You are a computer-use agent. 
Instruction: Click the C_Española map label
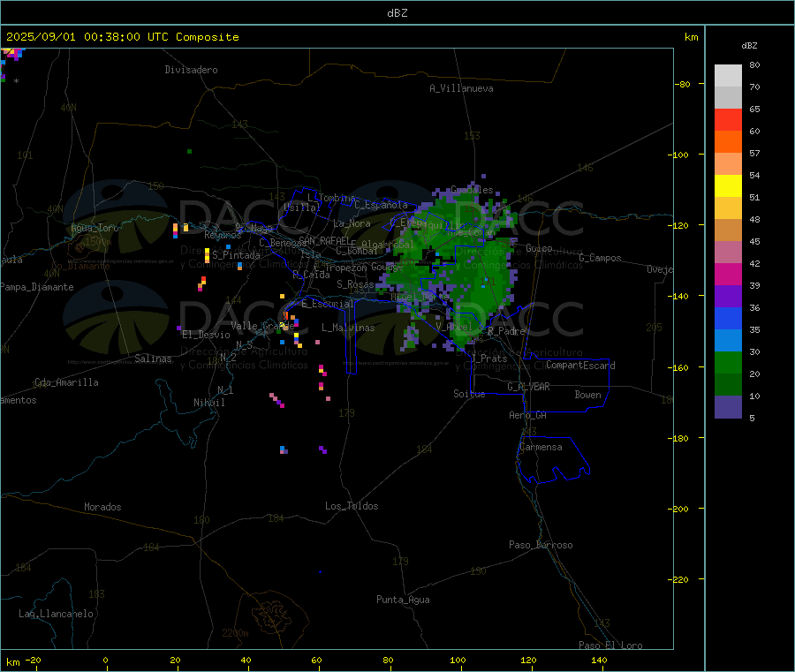click(x=382, y=205)
